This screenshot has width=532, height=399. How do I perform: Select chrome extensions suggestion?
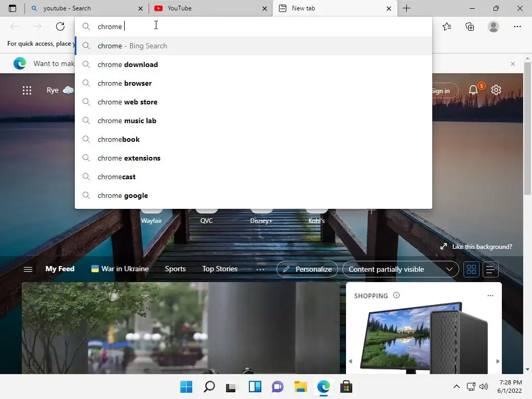(254, 158)
